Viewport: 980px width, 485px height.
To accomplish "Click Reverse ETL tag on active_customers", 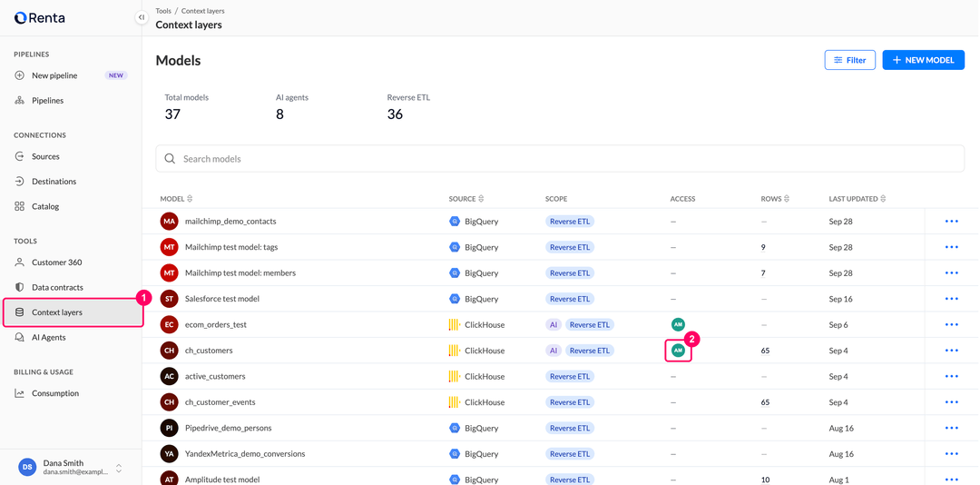I will click(570, 376).
